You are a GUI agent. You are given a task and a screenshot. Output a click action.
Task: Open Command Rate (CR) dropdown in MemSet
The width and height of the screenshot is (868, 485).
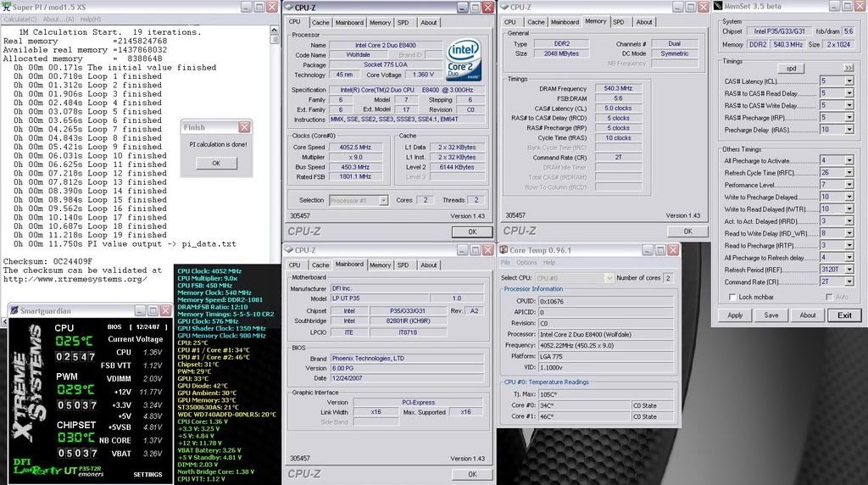click(x=849, y=282)
